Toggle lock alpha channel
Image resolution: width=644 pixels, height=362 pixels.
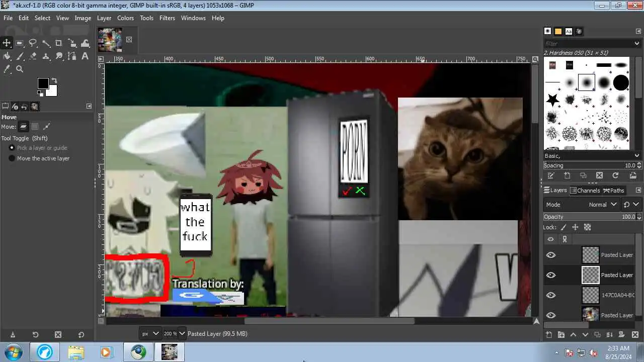(587, 227)
